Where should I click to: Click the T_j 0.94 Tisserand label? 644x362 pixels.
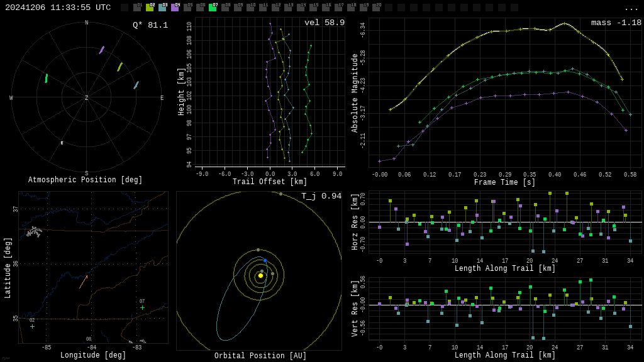tap(321, 197)
